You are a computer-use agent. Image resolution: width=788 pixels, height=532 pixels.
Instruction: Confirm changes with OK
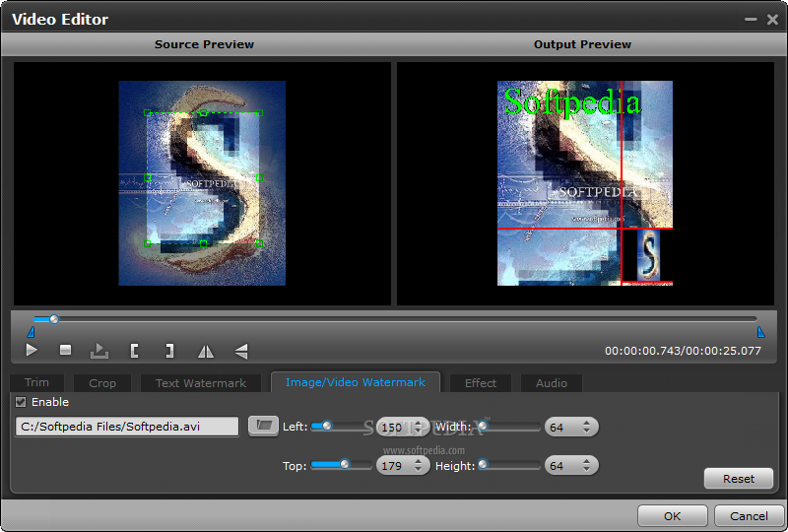(x=673, y=516)
